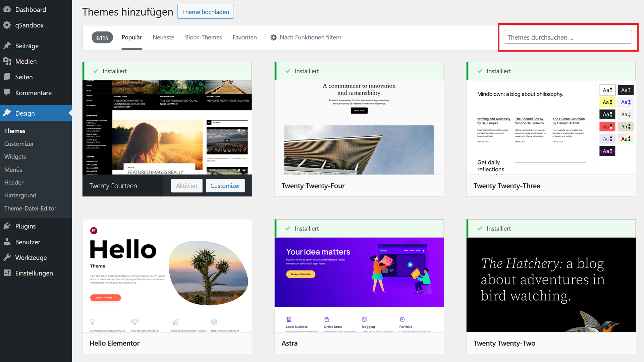The width and height of the screenshot is (644, 362).
Task: Open the Hintergrund submenu item
Action: 20,195
